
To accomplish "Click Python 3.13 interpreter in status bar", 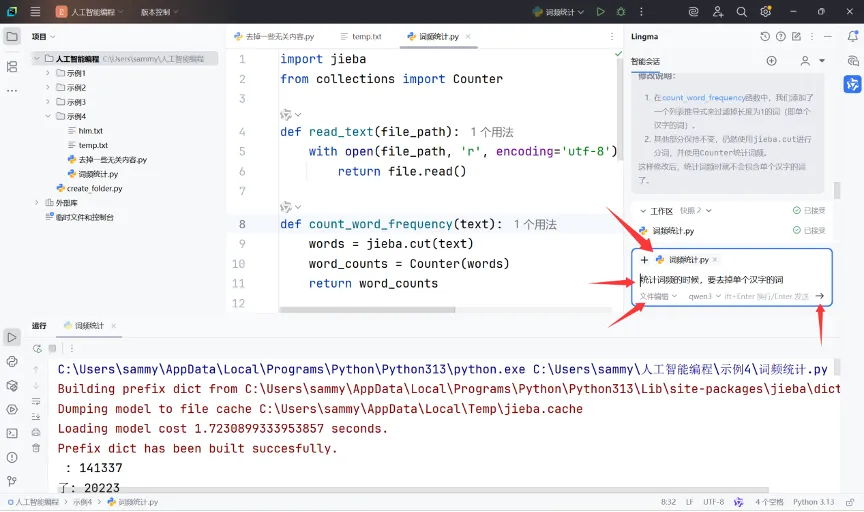I will [813, 502].
